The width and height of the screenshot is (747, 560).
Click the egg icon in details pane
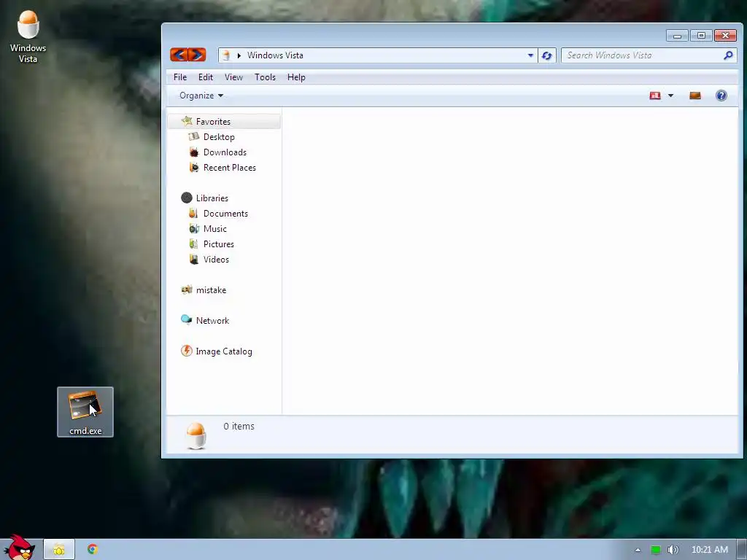[196, 436]
